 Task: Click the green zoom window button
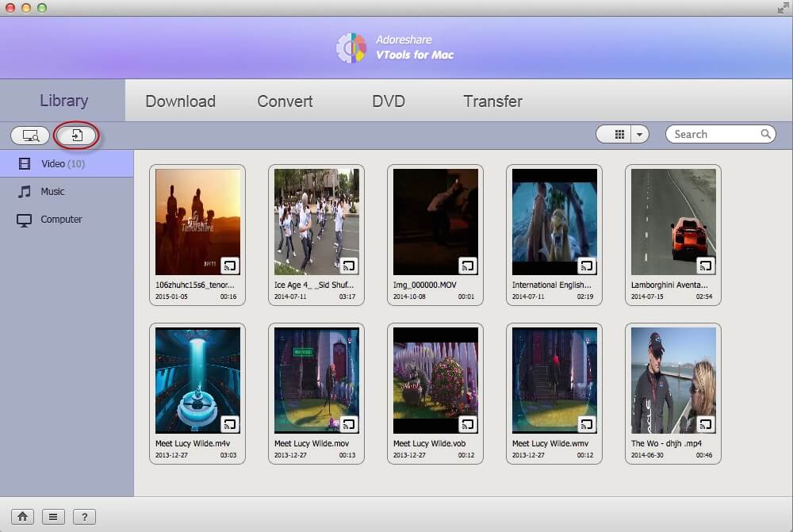42,8
